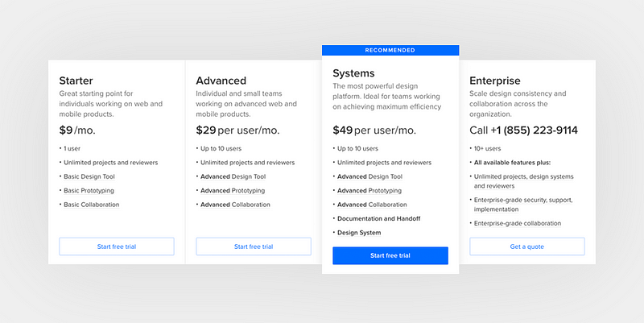
Task: Start free trial for Advanced plan
Action: pyautogui.click(x=254, y=246)
